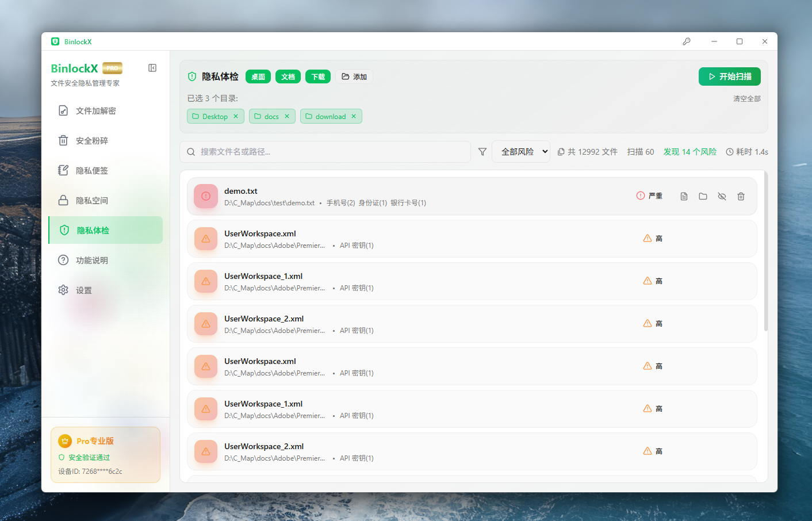Remove the download directory tag
Image resolution: width=812 pixels, height=521 pixels.
pyautogui.click(x=354, y=116)
